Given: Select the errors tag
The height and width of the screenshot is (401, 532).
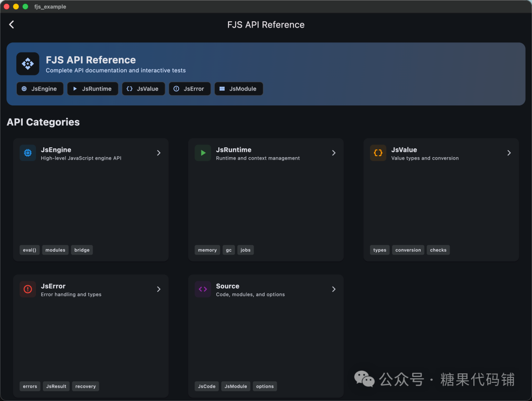Looking at the screenshot, I should [x=30, y=386].
